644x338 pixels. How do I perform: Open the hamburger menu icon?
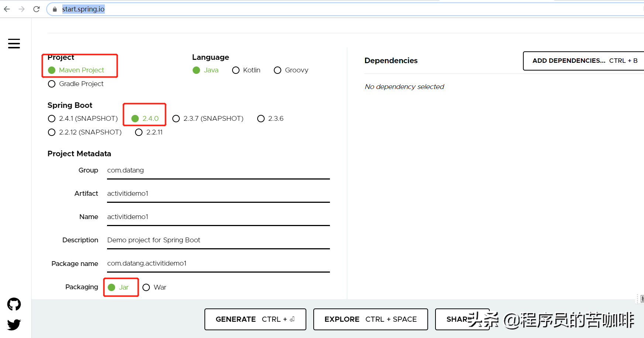(14, 44)
